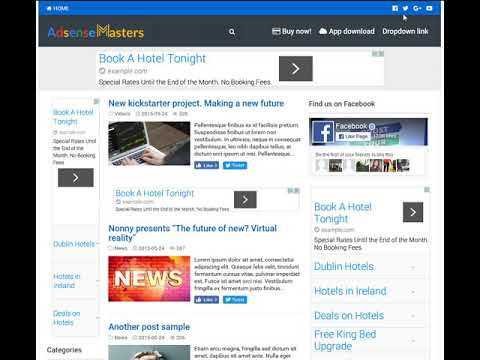
Task: Click Like button under kickstarter post
Action: coord(206,165)
